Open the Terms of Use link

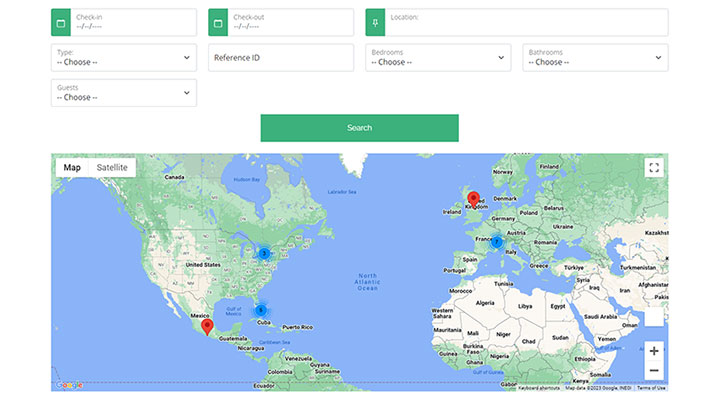[x=651, y=388]
